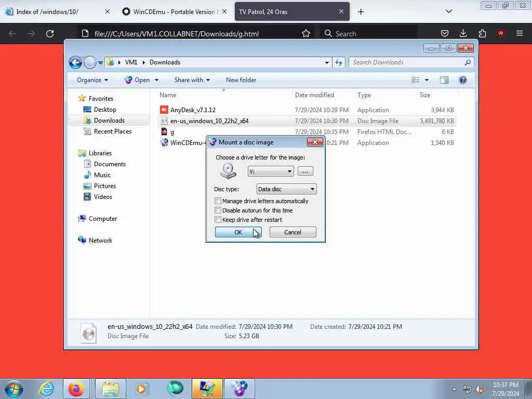Click the Firefox taskbar icon
Screen dimensions: 532x399
pos(76,389)
